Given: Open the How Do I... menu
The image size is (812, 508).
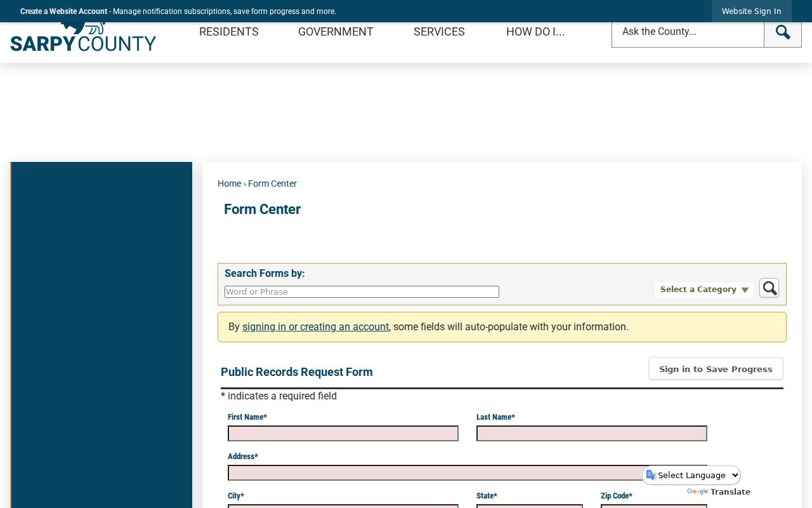Looking at the screenshot, I should coord(535,32).
